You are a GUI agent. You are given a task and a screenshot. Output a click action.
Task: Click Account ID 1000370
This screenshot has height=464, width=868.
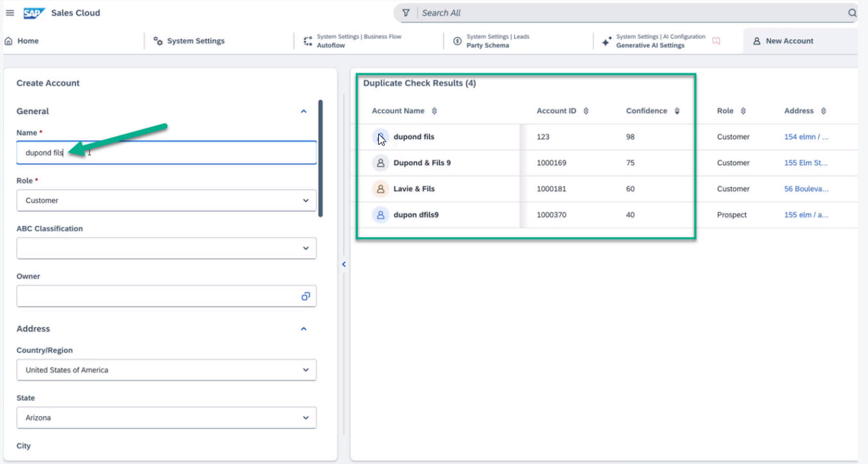[551, 215]
